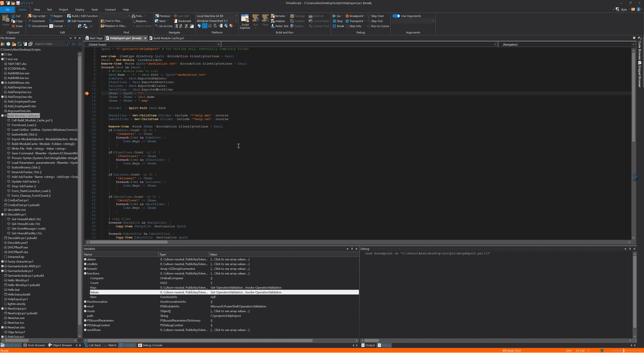The image size is (644, 353).
Task: Click the Search Folder input field
Action: (49, 44)
